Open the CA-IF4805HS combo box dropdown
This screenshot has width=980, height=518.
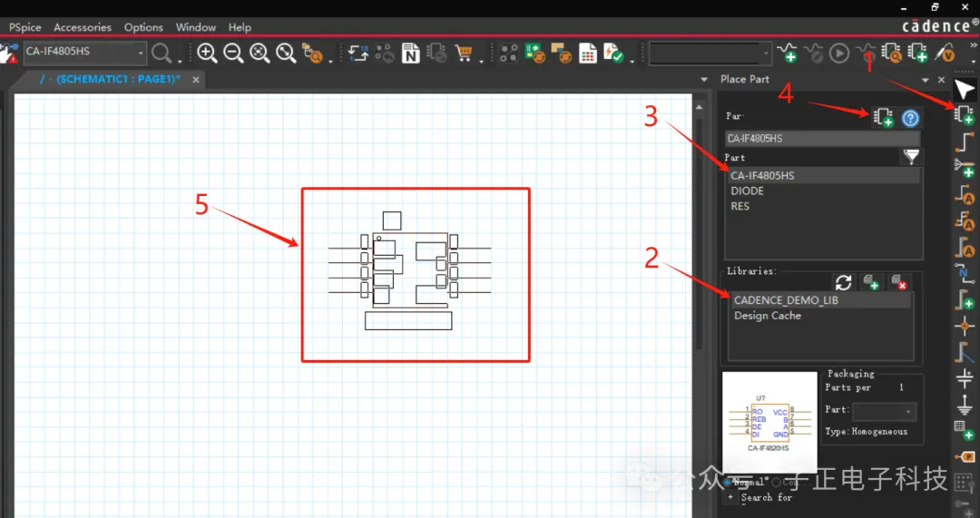click(140, 54)
